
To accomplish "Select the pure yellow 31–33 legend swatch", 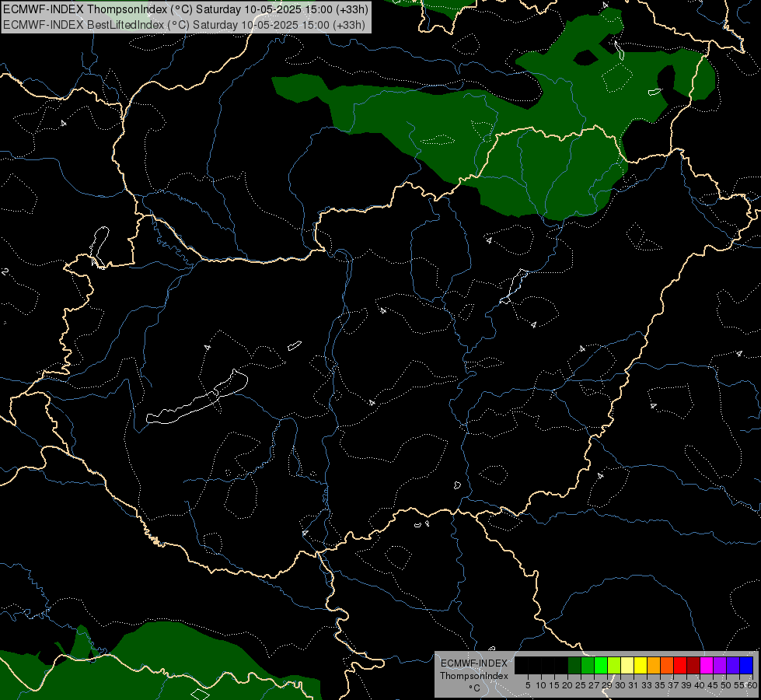I will [x=641, y=666].
